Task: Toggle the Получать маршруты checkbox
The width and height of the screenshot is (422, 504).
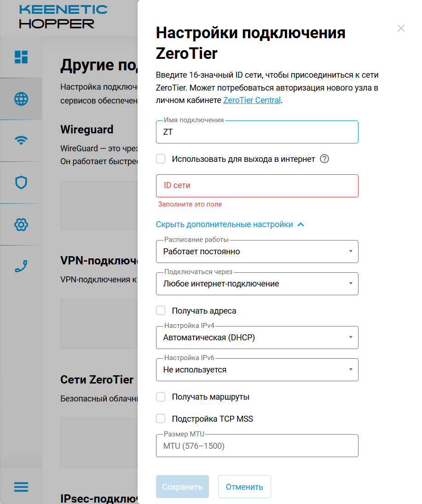Action: 161,396
